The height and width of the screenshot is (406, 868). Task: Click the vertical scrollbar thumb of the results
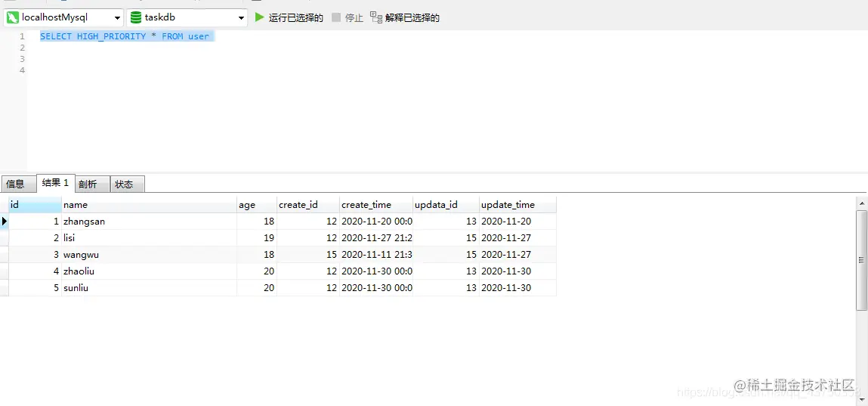coord(861,260)
